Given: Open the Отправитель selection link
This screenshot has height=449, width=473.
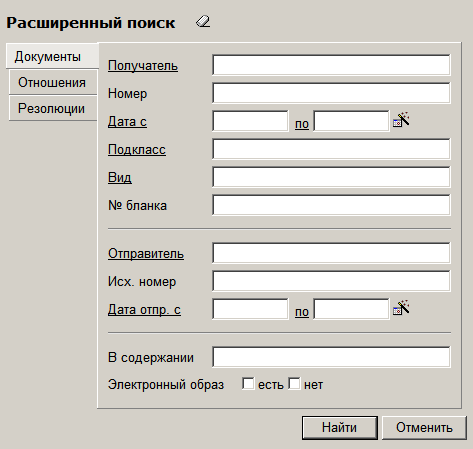Looking at the screenshot, I should coord(146,254).
